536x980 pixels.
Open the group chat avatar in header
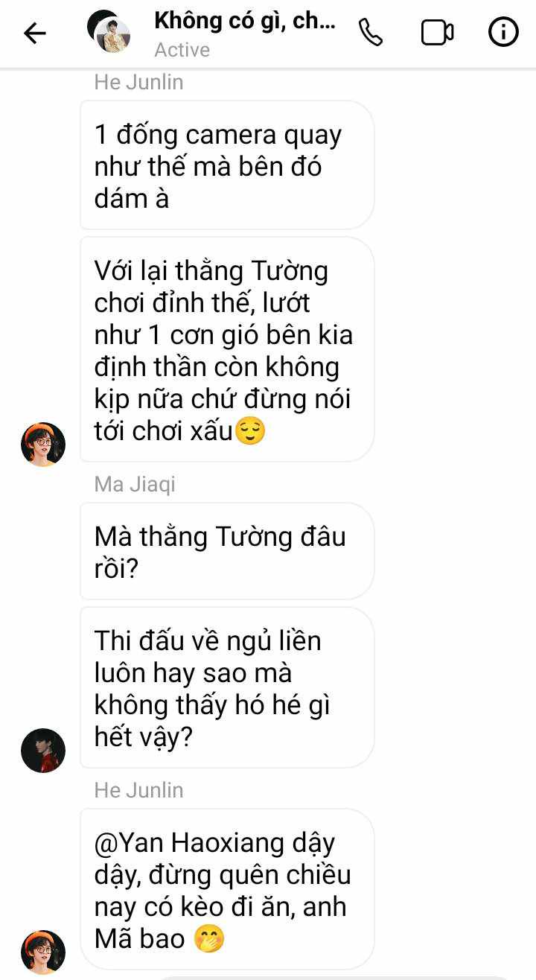[x=109, y=32]
